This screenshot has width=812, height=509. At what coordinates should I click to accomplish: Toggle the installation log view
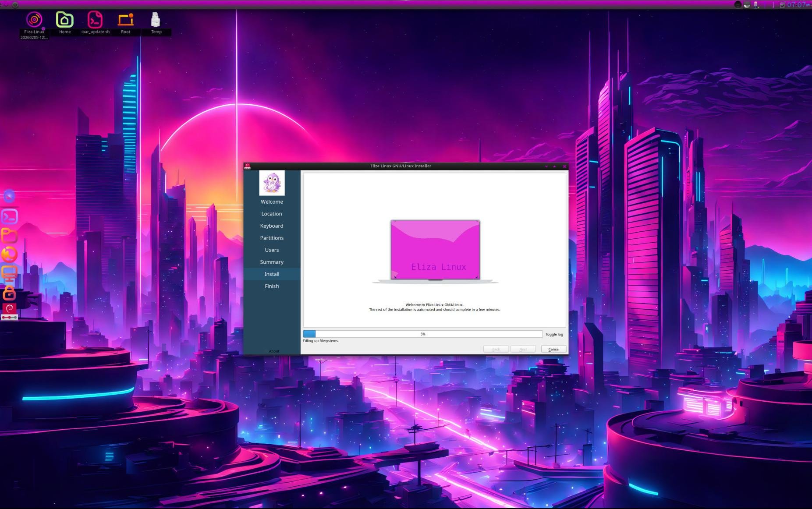tap(554, 335)
